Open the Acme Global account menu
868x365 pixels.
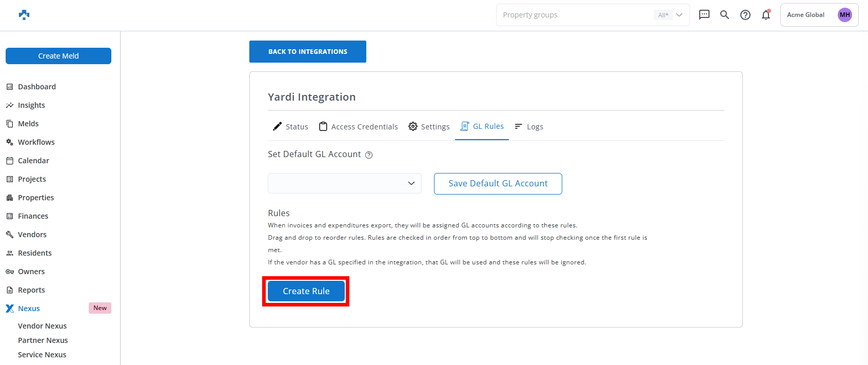pyautogui.click(x=805, y=15)
